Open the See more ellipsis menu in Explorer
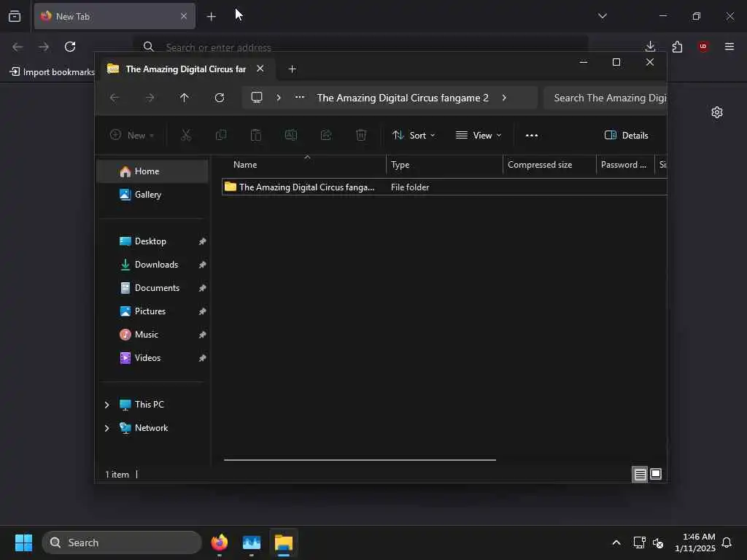Viewport: 747px width, 560px height. (532, 135)
